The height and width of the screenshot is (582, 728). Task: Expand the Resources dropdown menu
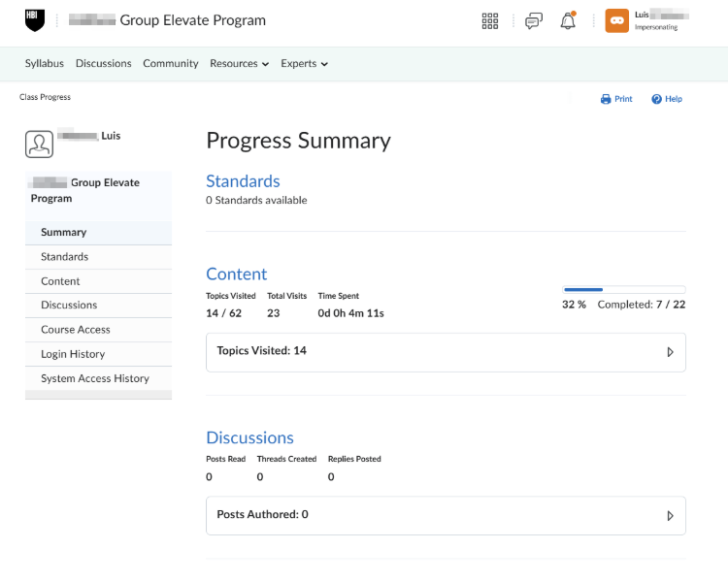(239, 64)
